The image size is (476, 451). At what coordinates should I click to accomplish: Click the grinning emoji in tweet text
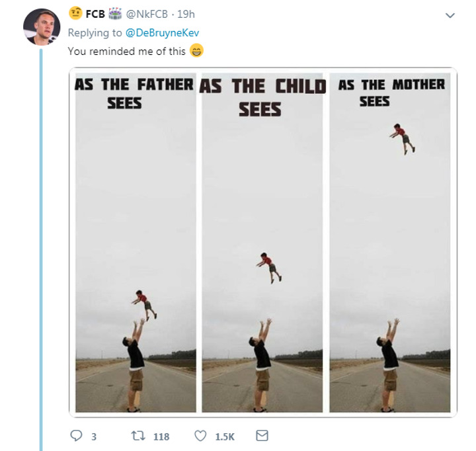pyautogui.click(x=196, y=51)
